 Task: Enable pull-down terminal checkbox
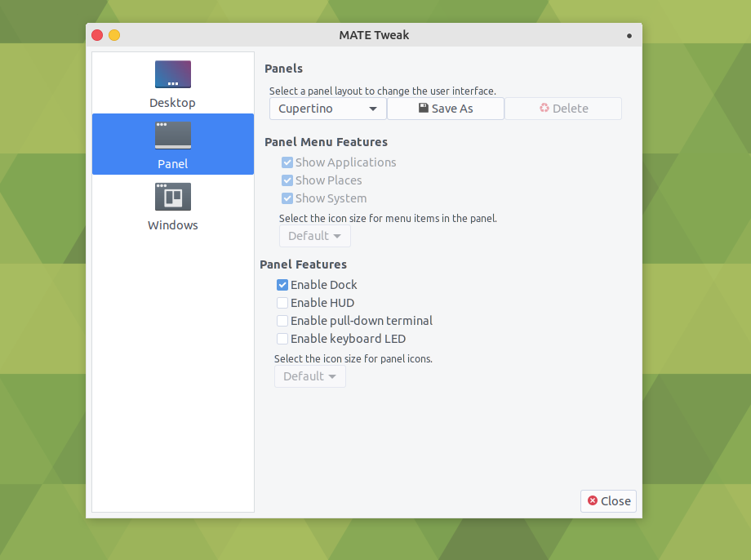pyautogui.click(x=282, y=321)
